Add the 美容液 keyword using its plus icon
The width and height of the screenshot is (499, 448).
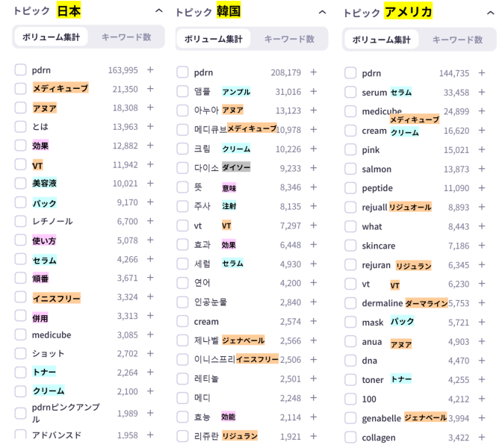[x=149, y=184]
